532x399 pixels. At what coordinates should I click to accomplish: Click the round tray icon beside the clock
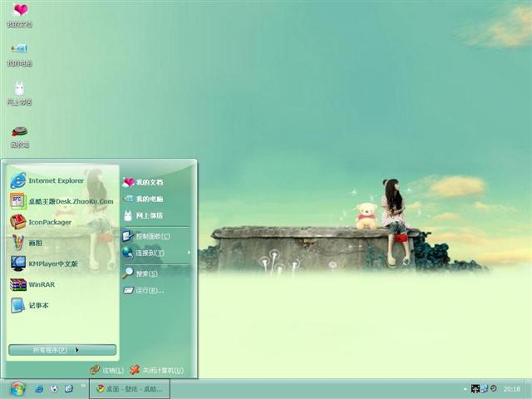coord(494,388)
